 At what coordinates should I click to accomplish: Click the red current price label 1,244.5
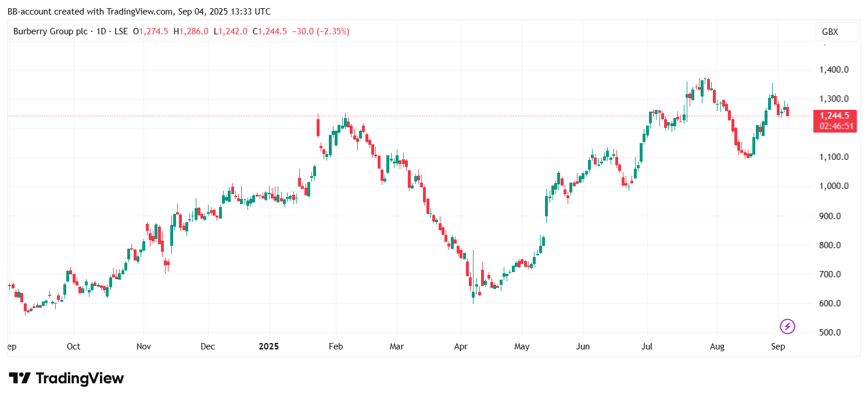(x=835, y=116)
